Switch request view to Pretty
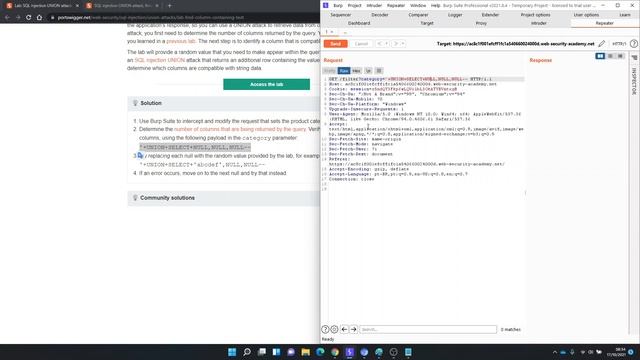640x360 pixels. point(329,71)
